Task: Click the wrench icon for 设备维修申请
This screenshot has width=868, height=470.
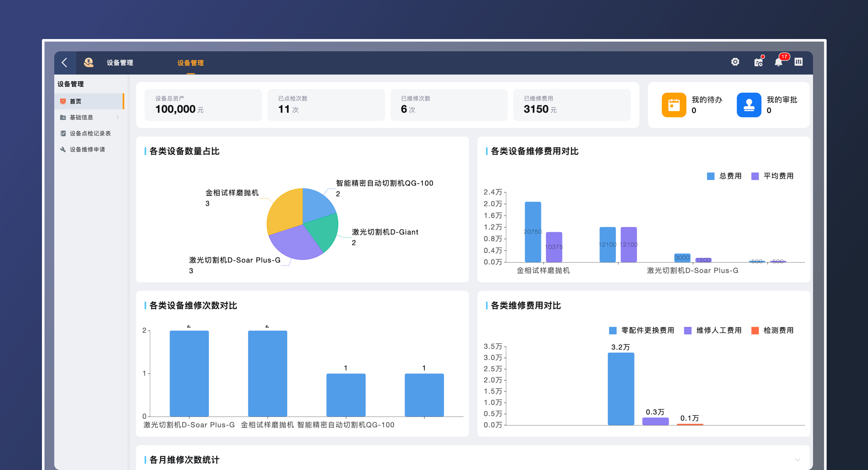Action: coord(63,149)
